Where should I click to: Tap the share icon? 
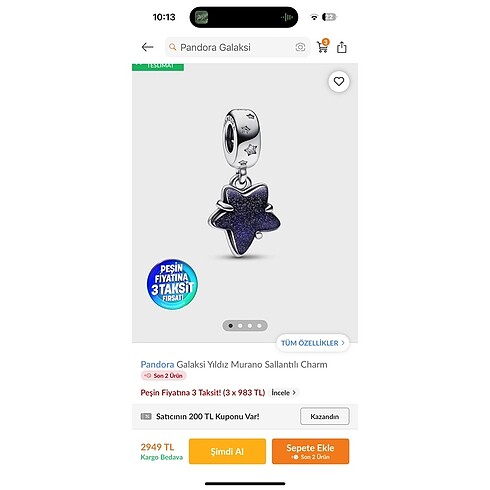point(342,47)
